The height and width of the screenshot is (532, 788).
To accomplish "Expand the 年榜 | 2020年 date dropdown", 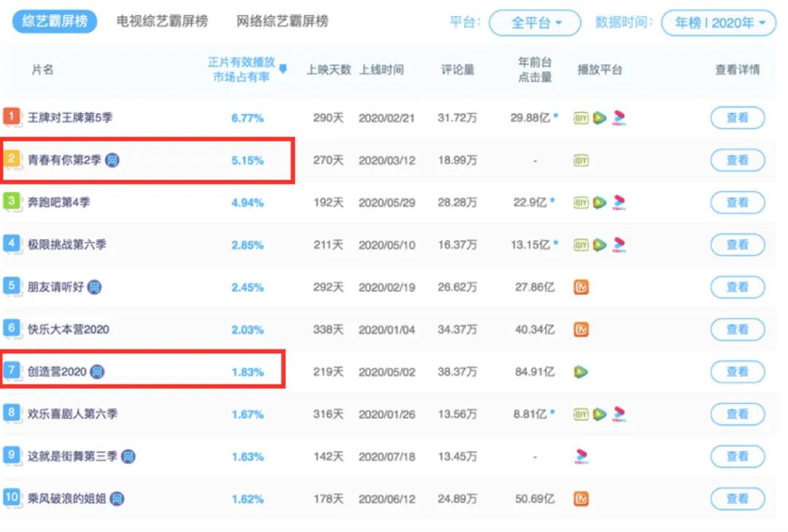I will (718, 23).
